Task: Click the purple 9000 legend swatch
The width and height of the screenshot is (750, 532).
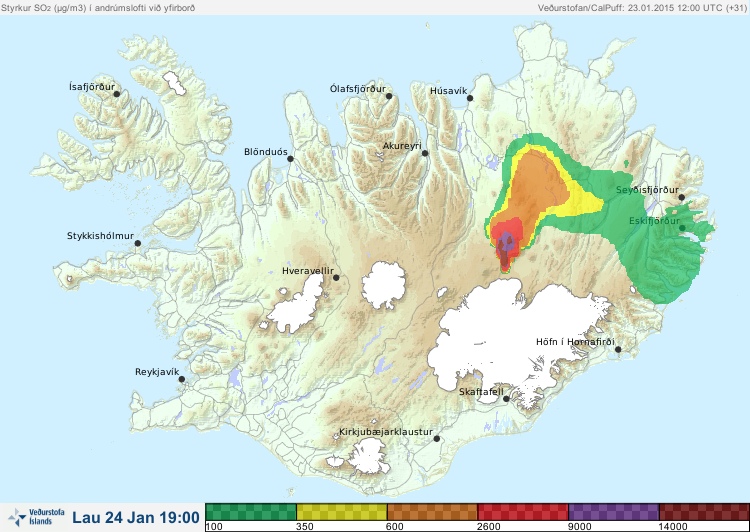Action: (614, 512)
